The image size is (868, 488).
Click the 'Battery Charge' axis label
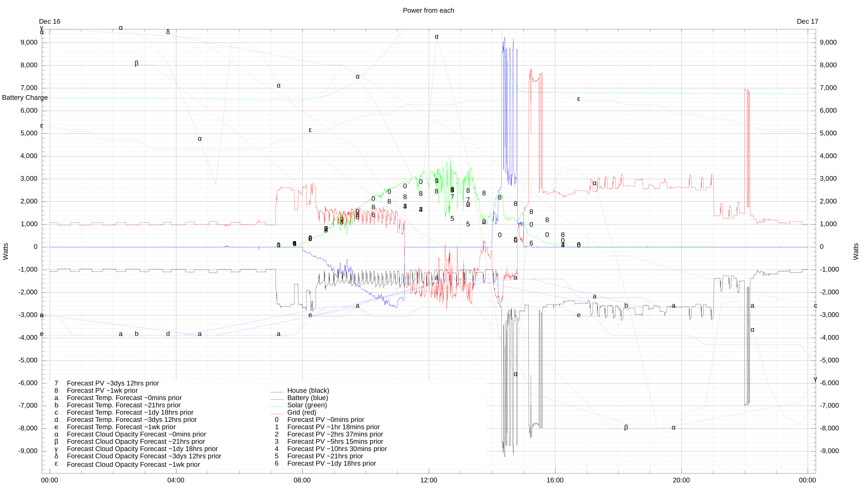pyautogui.click(x=25, y=98)
